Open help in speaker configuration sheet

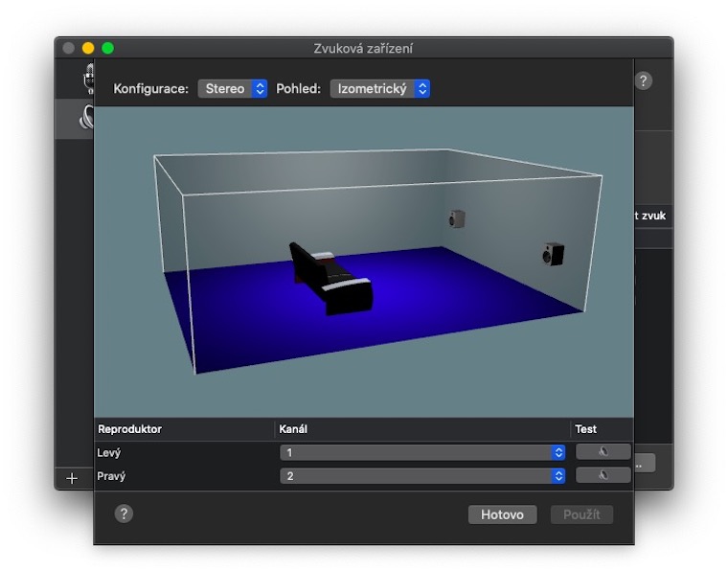coord(124,514)
